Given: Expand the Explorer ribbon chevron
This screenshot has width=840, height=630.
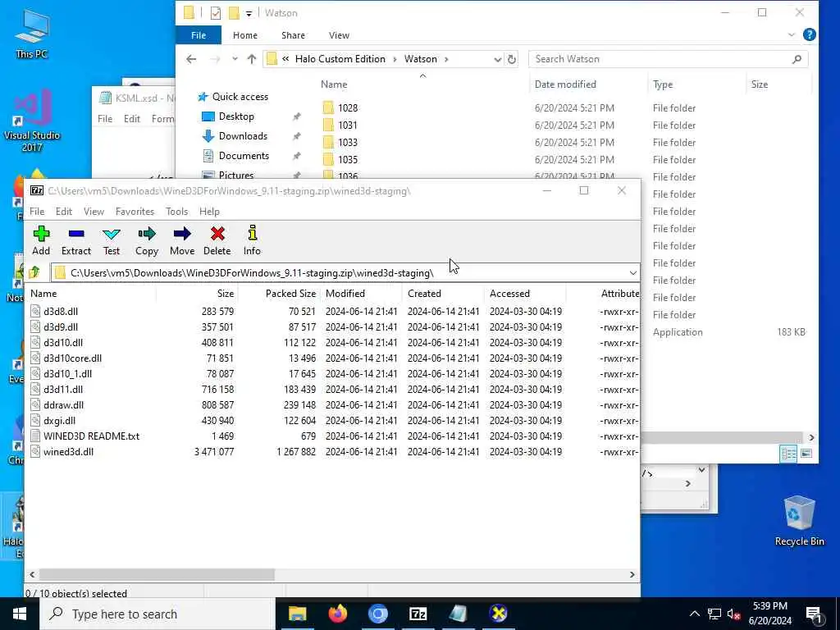Looking at the screenshot, I should click(792, 34).
